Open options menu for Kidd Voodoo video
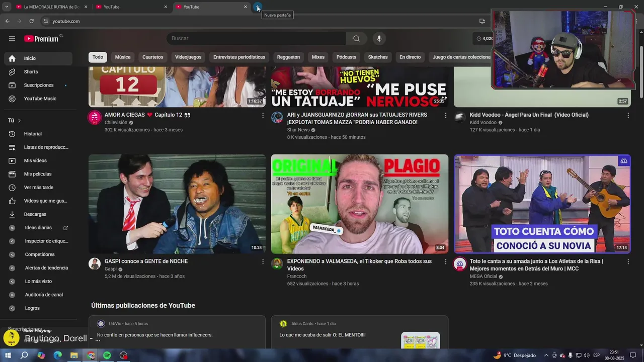 [x=628, y=116]
